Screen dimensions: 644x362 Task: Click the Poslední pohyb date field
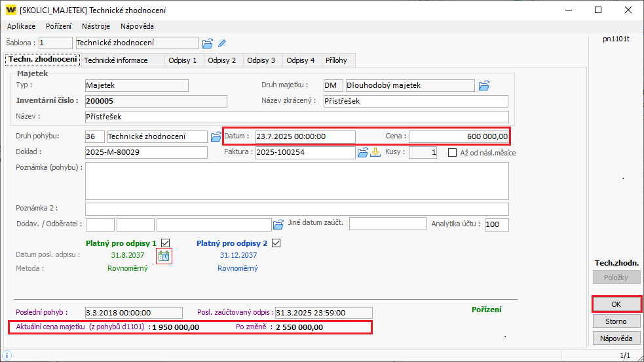(134, 313)
